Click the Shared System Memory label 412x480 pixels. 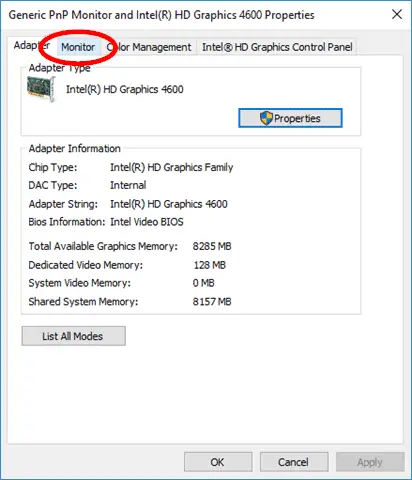83,302
